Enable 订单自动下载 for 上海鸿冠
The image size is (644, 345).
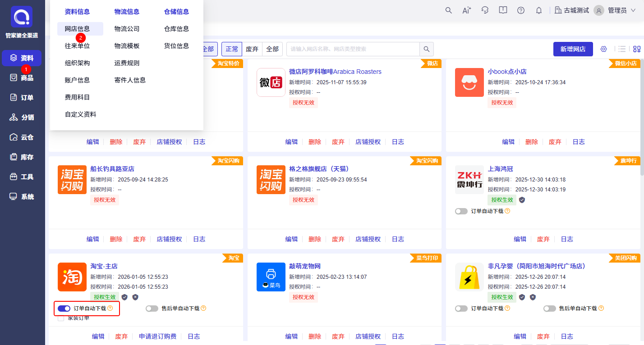pyautogui.click(x=461, y=211)
